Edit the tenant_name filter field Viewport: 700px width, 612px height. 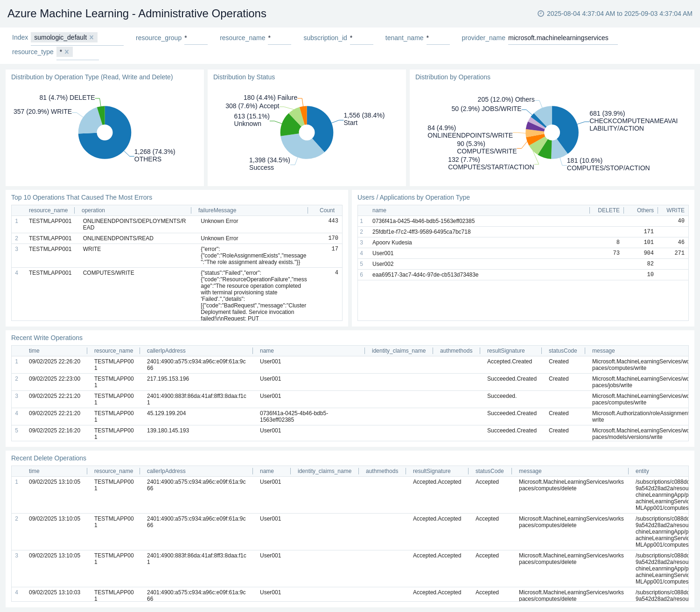[438, 38]
